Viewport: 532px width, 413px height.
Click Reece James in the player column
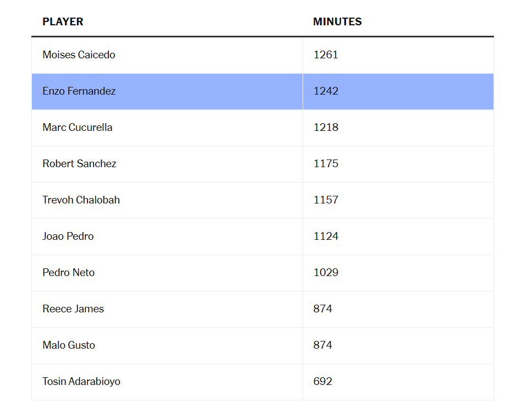point(73,309)
